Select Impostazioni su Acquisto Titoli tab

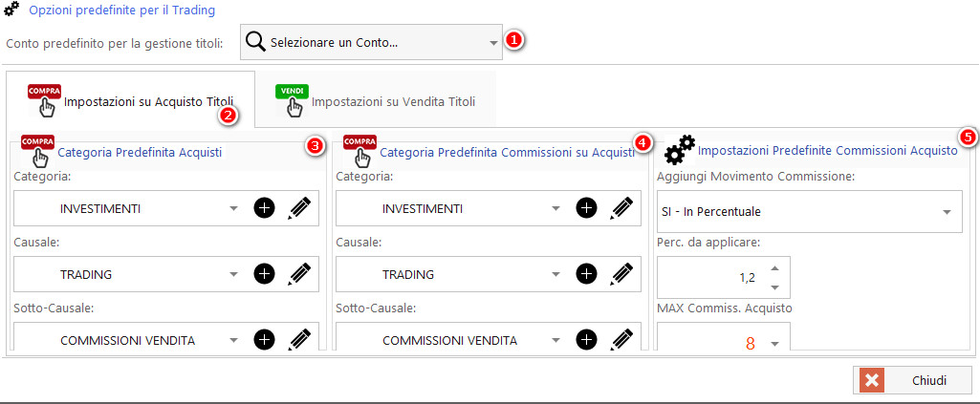point(132,101)
